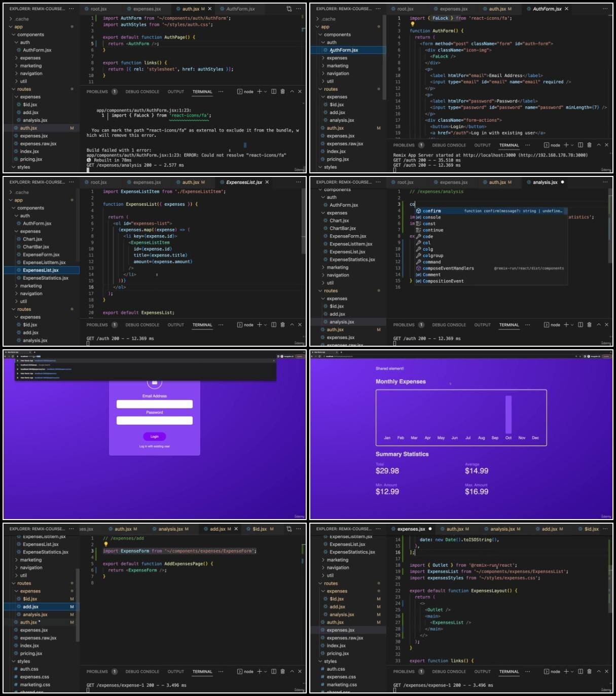
Task: Select 'confirm' suggestion in autocomplete list
Action: [490, 211]
